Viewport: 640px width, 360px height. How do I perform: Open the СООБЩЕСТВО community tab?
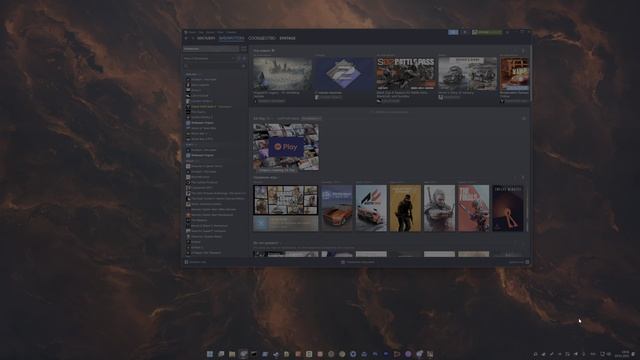pyautogui.click(x=262, y=38)
